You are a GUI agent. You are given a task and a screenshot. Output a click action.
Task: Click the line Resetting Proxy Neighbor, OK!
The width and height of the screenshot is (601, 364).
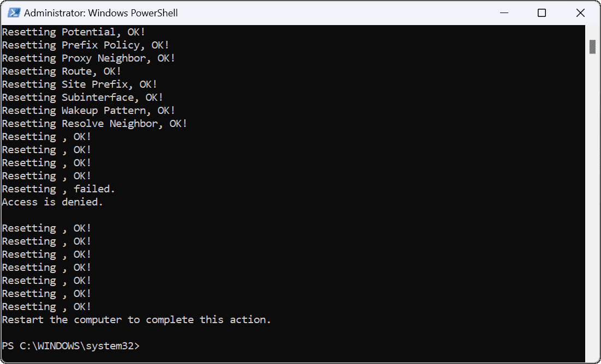(88, 58)
